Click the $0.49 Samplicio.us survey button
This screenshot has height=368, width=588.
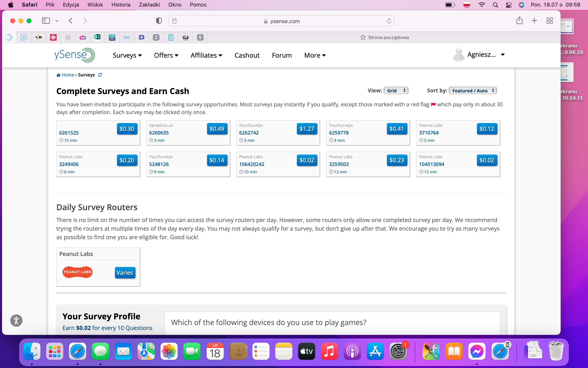(x=217, y=129)
